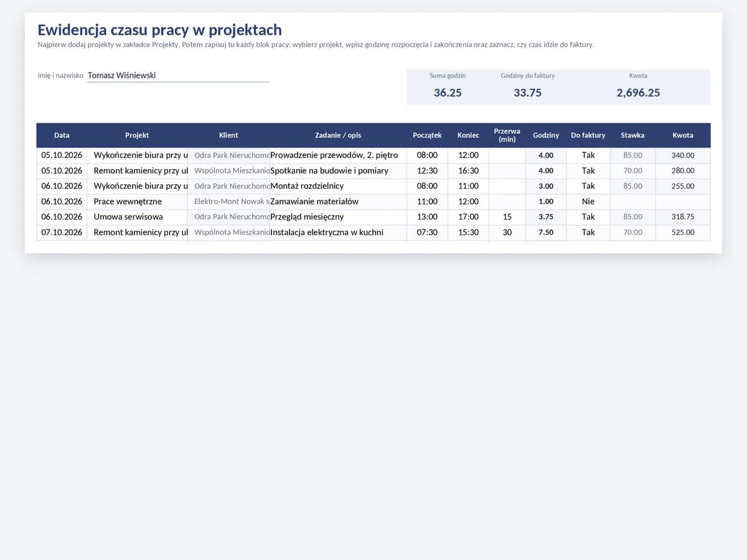
Task: Select task cell Zamawianie materiałów
Action: coord(338,202)
